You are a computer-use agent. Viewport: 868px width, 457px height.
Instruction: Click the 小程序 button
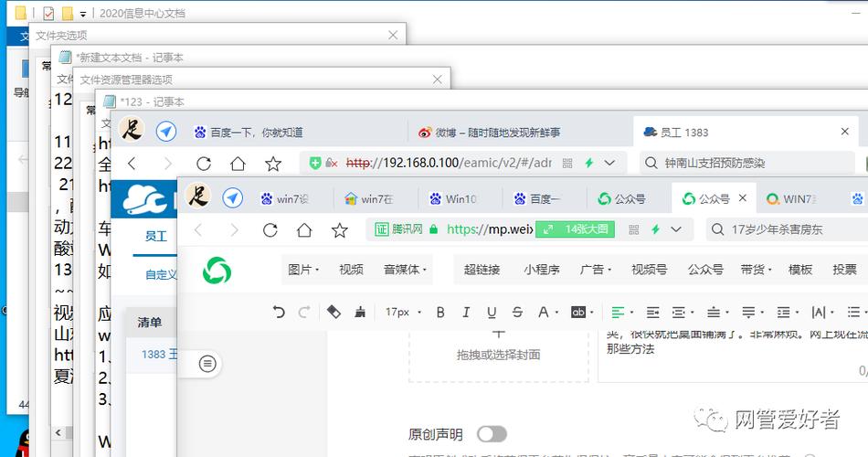tap(542, 270)
